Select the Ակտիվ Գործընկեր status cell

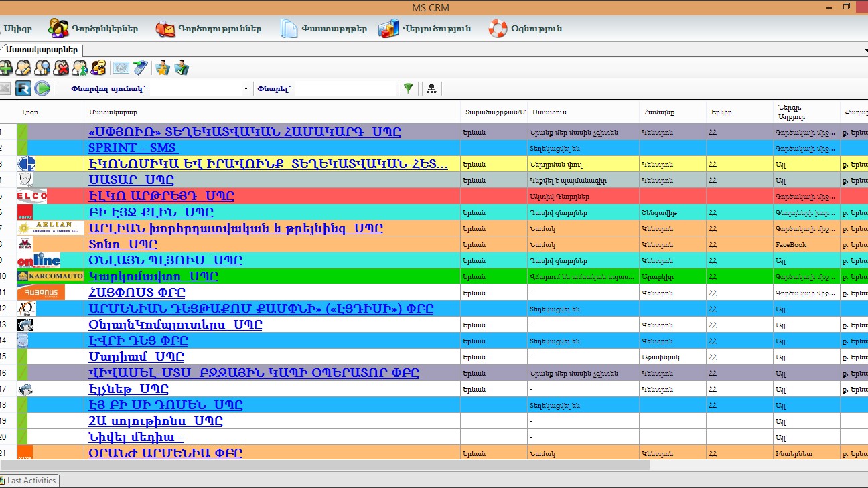tap(583, 196)
